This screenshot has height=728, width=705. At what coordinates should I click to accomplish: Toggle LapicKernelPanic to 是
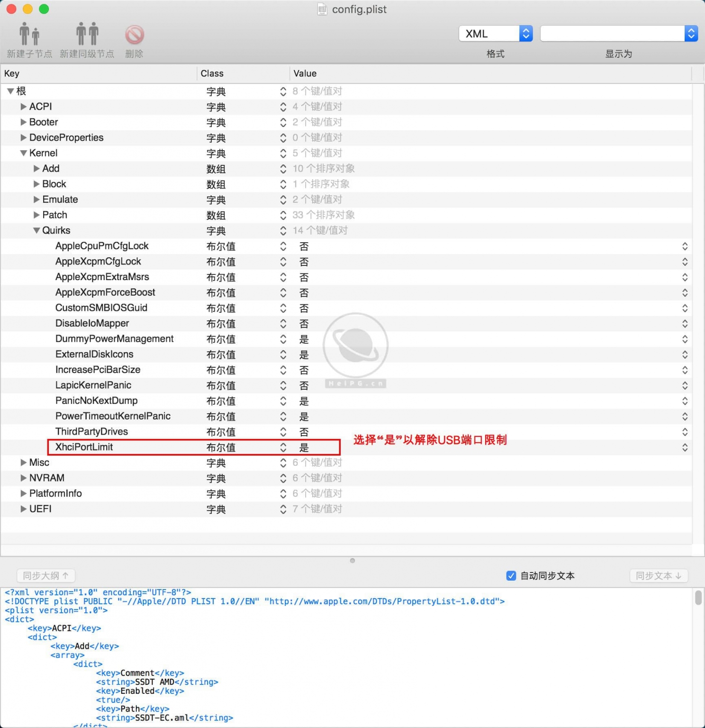[304, 385]
